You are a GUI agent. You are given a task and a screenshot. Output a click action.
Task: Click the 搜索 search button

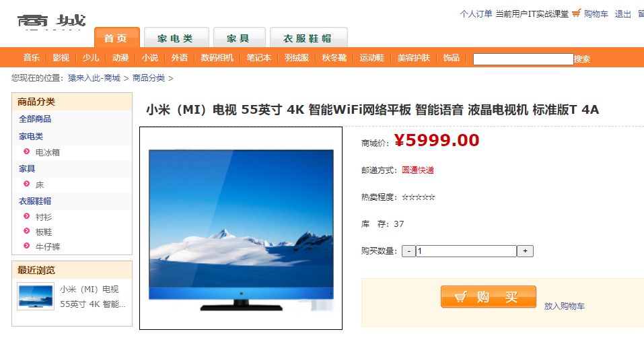(x=582, y=59)
